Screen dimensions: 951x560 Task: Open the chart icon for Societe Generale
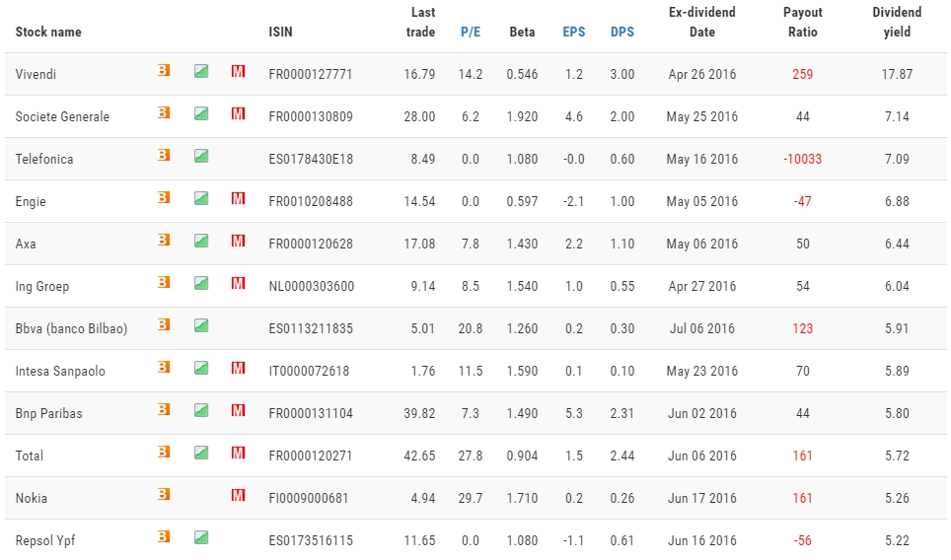coord(201,113)
